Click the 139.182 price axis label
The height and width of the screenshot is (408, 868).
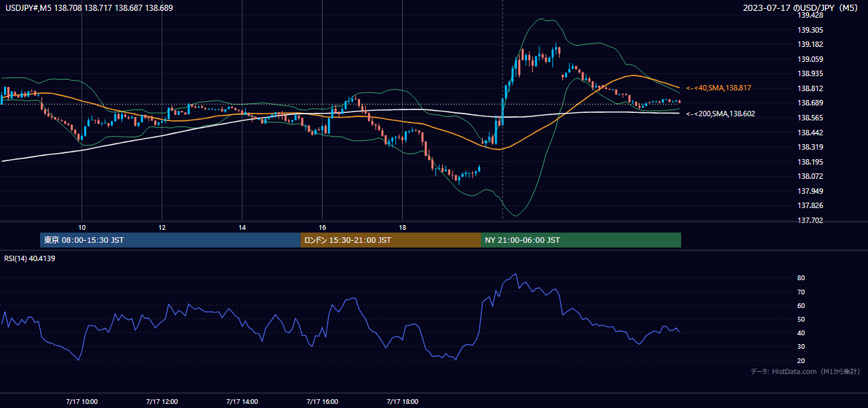click(x=810, y=44)
